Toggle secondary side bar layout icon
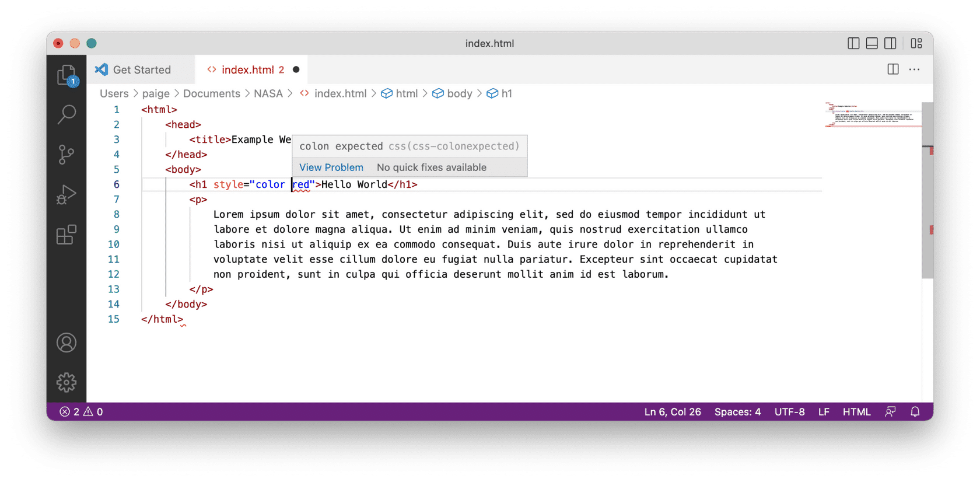Screen dimensions: 980x482 pos(890,43)
